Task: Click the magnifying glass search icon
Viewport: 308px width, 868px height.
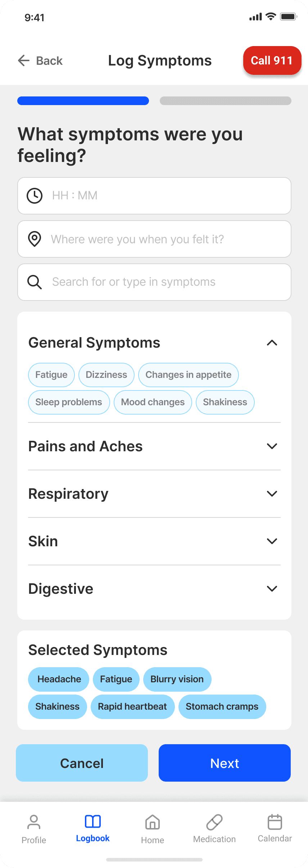Action: point(35,282)
